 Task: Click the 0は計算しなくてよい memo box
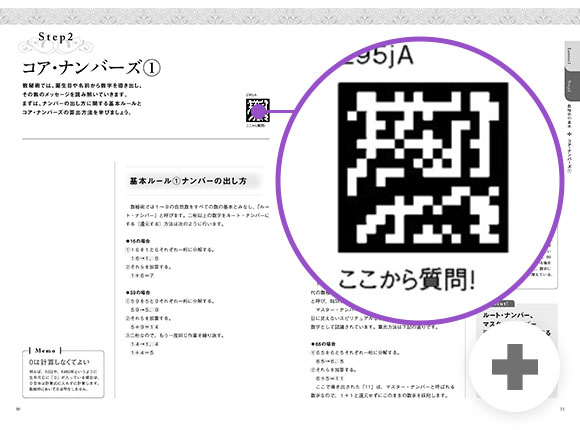63,374
